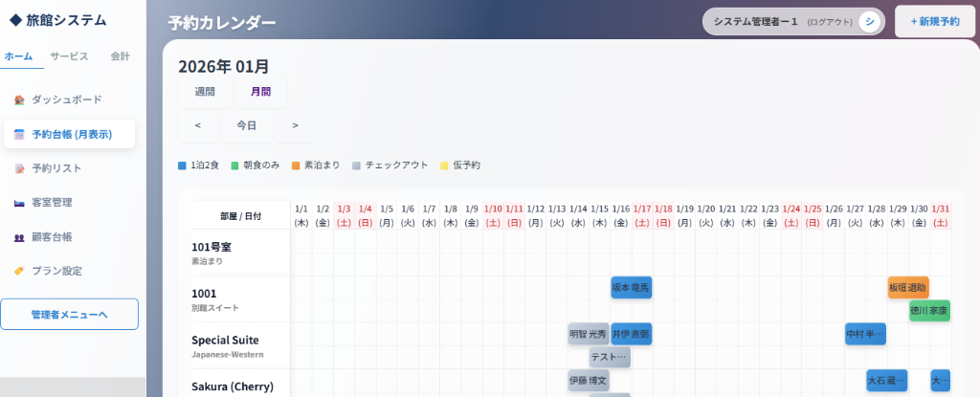Click the 客室管理 bed icon
Image resolution: width=980 pixels, height=397 pixels.
[19, 203]
